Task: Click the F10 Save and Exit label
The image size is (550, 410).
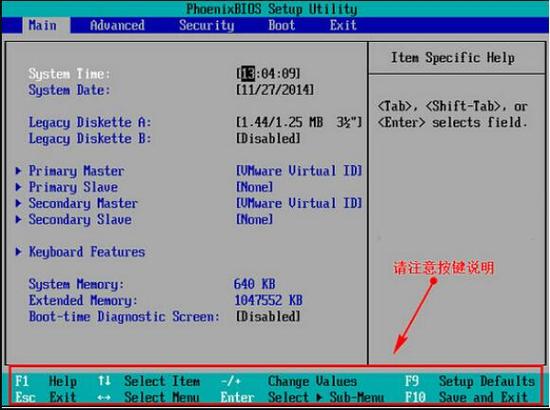Action: tap(466, 397)
